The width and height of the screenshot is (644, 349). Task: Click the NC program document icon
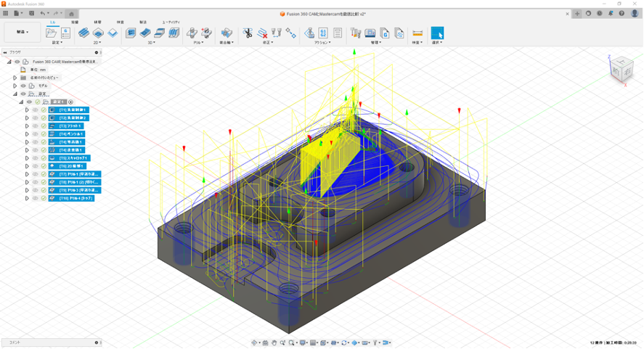coord(66,33)
